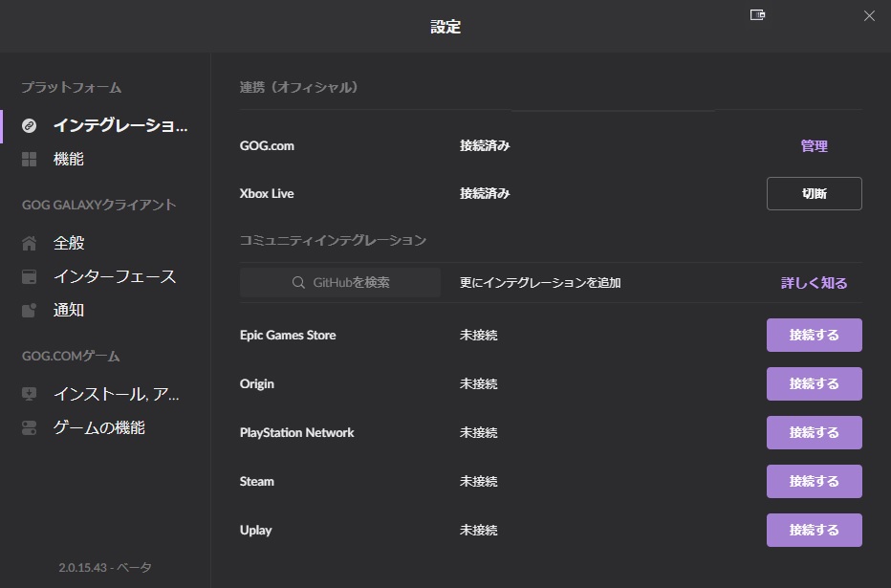
Task: Click the 更にインテグレーションを追加 text
Action: (x=540, y=283)
